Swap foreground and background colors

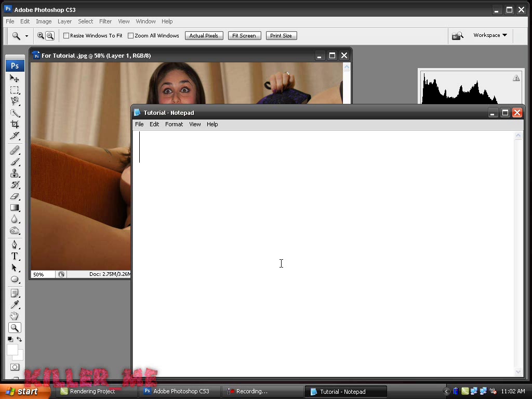pos(19,339)
